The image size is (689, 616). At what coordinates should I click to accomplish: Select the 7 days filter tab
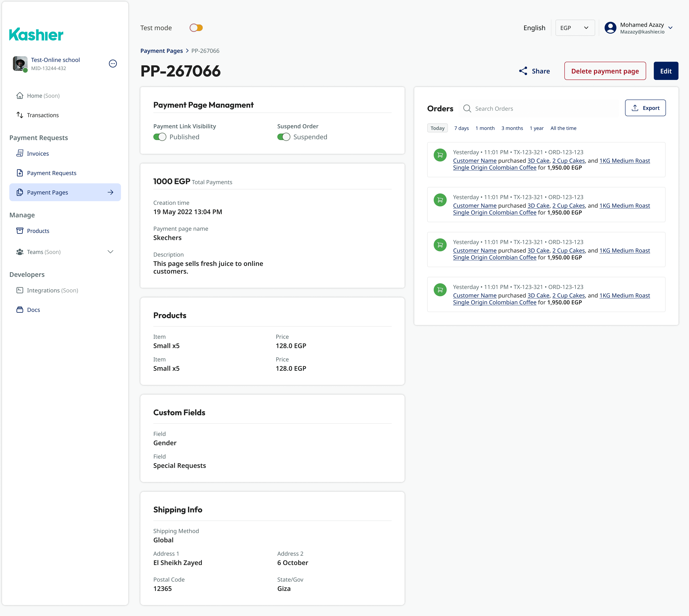[x=461, y=128]
